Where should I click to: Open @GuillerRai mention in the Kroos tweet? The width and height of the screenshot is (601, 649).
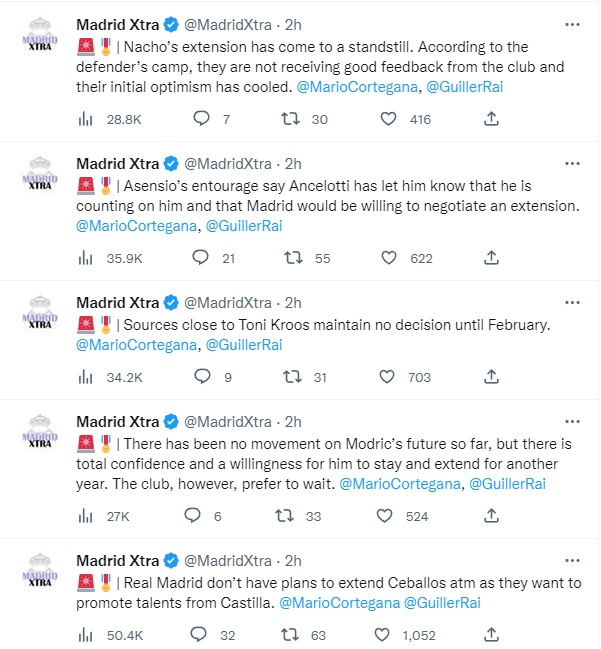[x=244, y=345]
